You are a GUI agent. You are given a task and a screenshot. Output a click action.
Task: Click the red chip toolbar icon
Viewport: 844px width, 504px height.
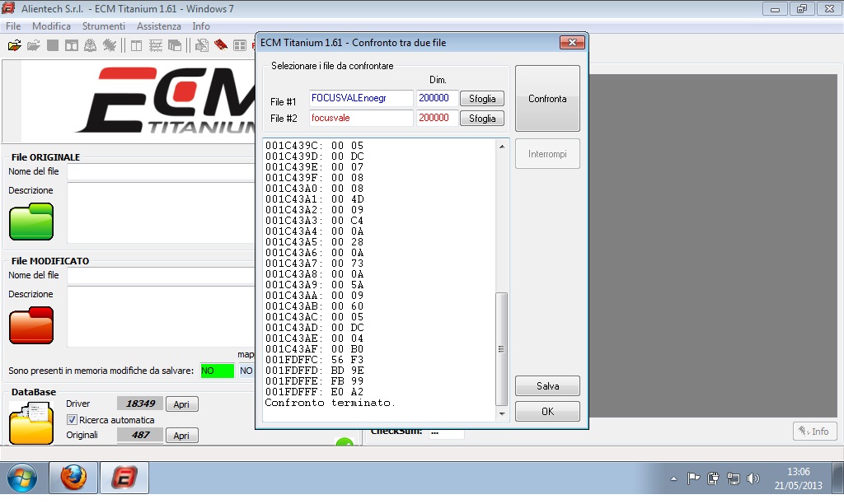(221, 45)
